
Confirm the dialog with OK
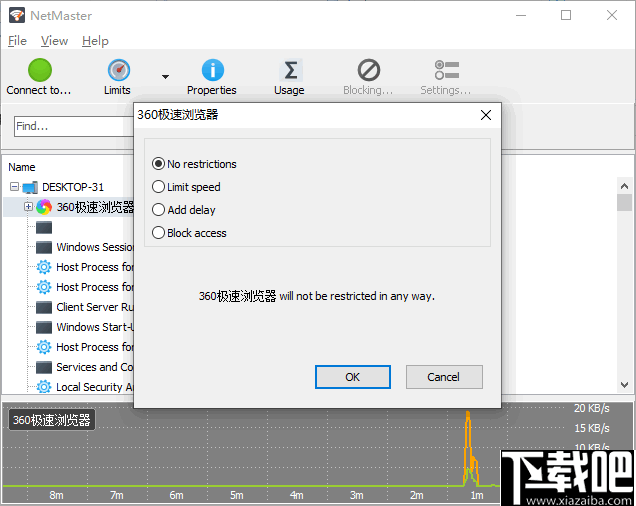(x=353, y=377)
